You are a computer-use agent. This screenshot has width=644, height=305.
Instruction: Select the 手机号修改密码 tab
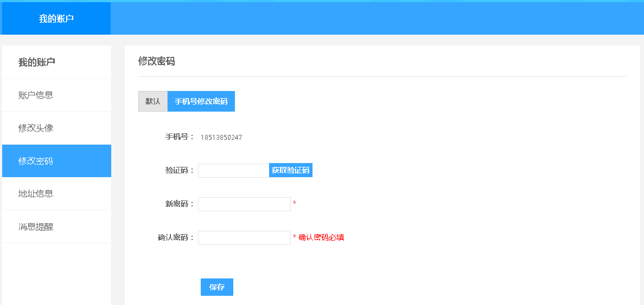tap(201, 101)
